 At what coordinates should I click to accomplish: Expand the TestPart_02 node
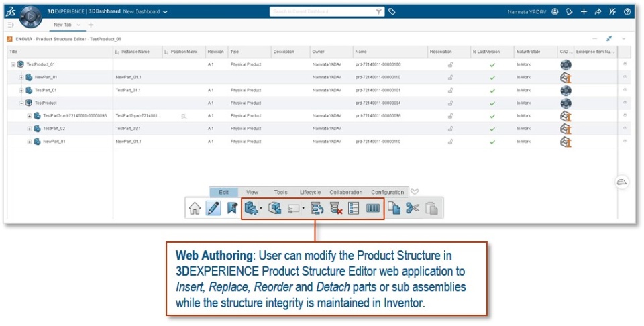tap(30, 129)
